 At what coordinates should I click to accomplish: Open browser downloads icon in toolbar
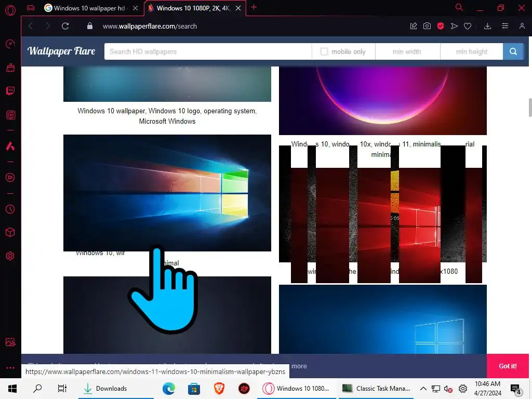pyautogui.click(x=487, y=26)
